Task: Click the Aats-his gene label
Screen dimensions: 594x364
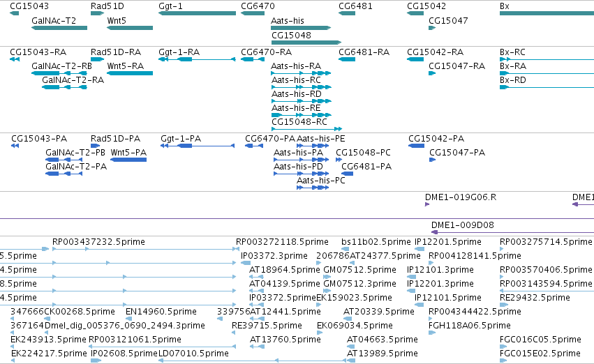Action: [x=287, y=20]
